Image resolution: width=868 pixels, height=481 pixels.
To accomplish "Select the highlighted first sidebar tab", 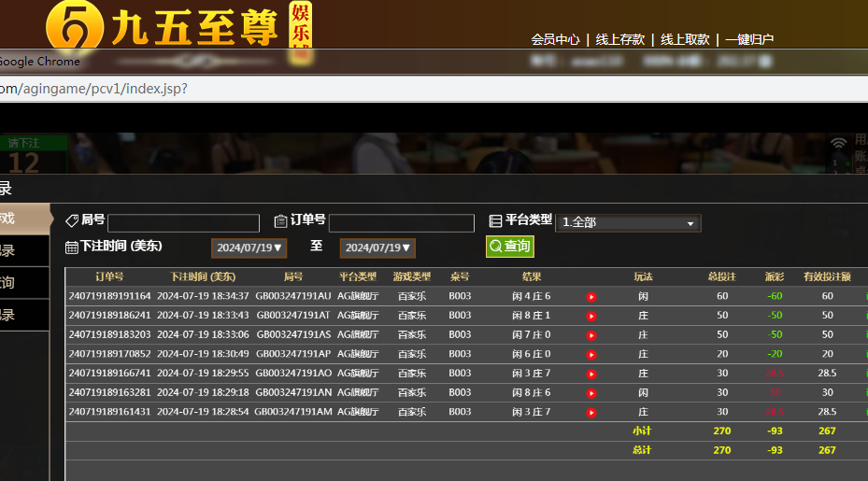I will coord(23,219).
